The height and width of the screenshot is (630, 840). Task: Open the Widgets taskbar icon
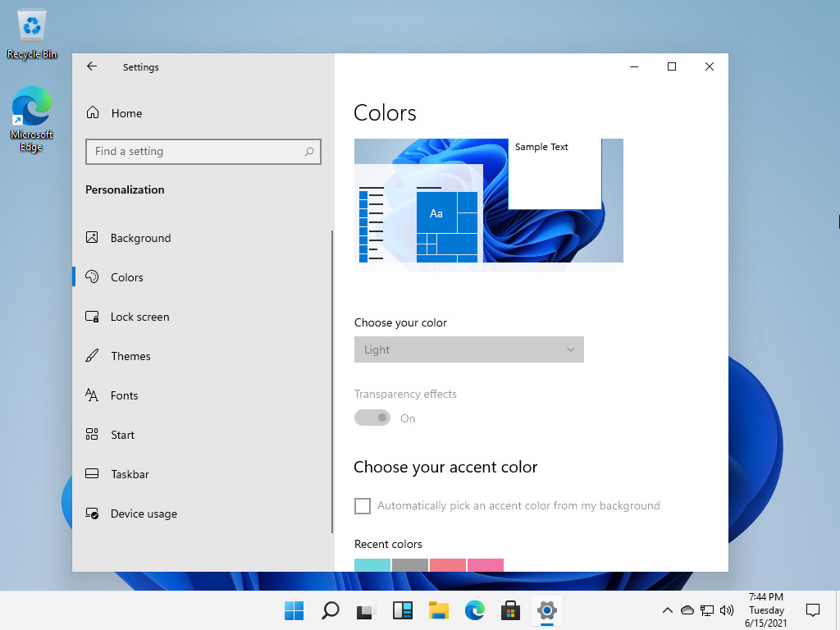403,610
